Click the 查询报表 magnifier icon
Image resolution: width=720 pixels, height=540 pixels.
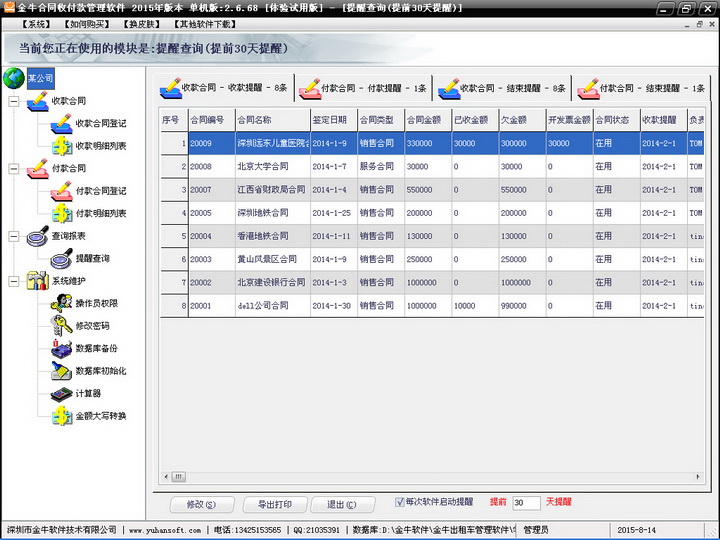pos(38,236)
